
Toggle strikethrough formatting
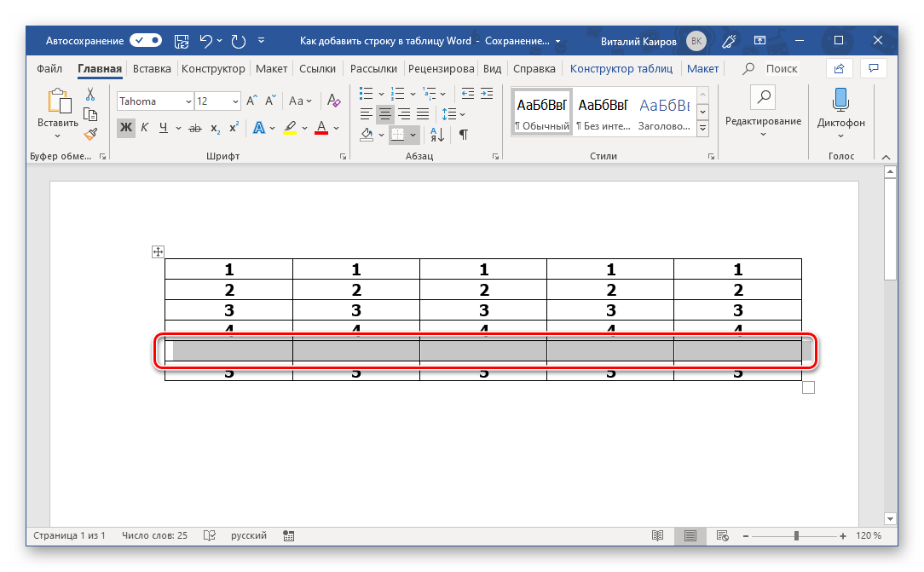click(x=195, y=128)
